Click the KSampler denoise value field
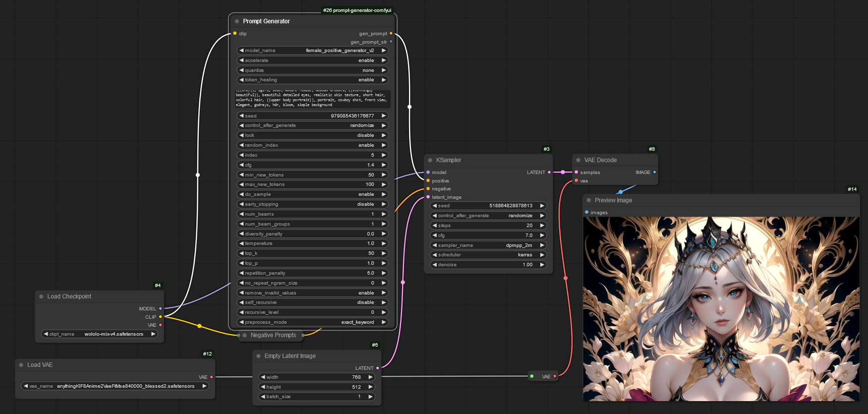The image size is (868, 414). [488, 265]
